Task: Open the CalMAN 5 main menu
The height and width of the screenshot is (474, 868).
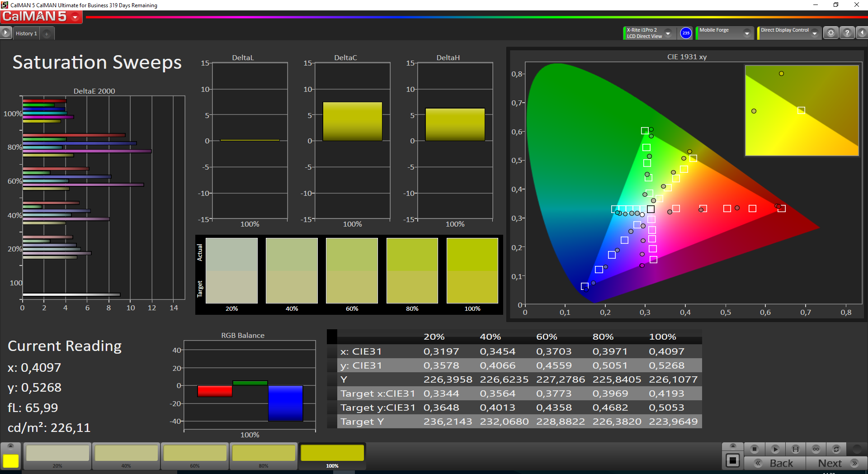Action: [41, 17]
